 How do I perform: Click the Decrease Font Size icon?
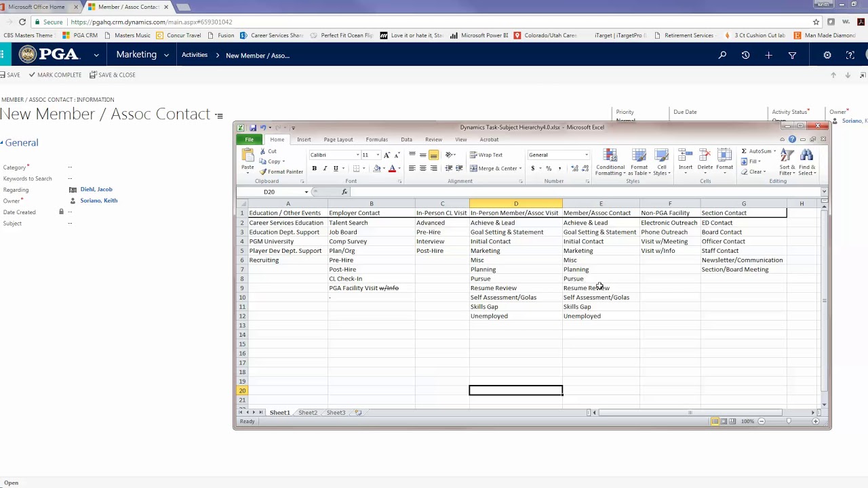point(397,155)
